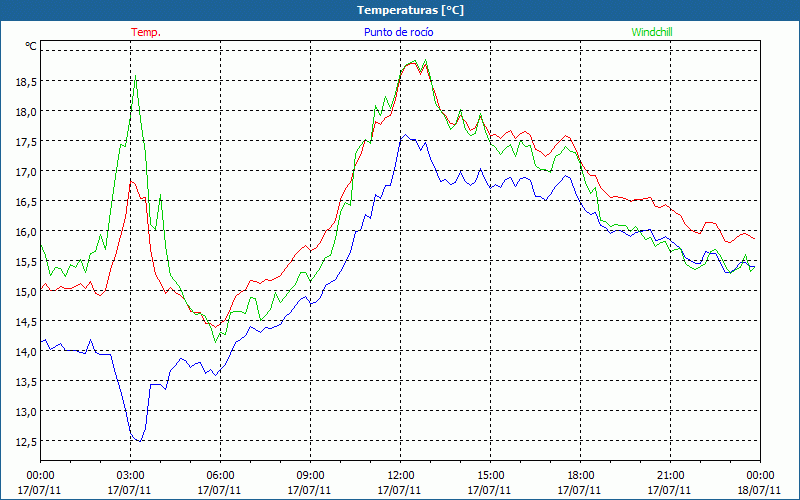Click the 16,5 y-axis value
The height and width of the screenshot is (500, 800).
[26, 202]
